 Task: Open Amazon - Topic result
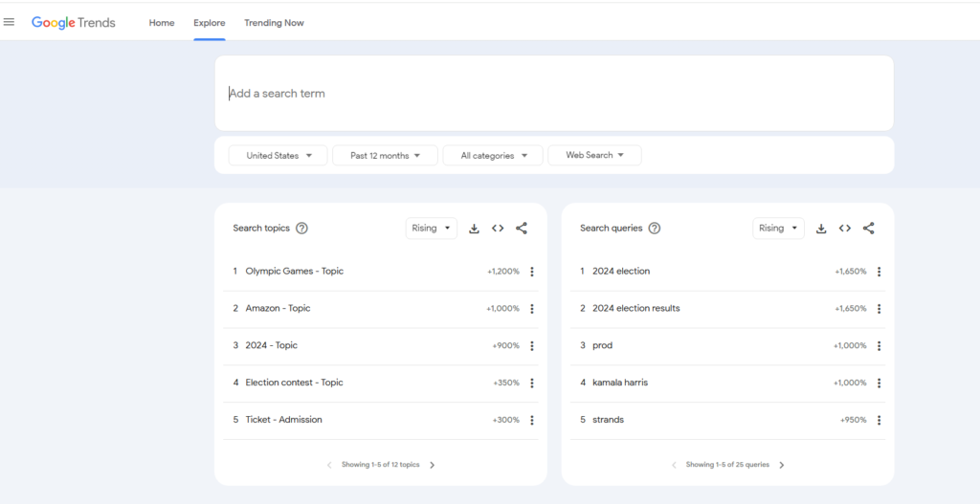(278, 308)
